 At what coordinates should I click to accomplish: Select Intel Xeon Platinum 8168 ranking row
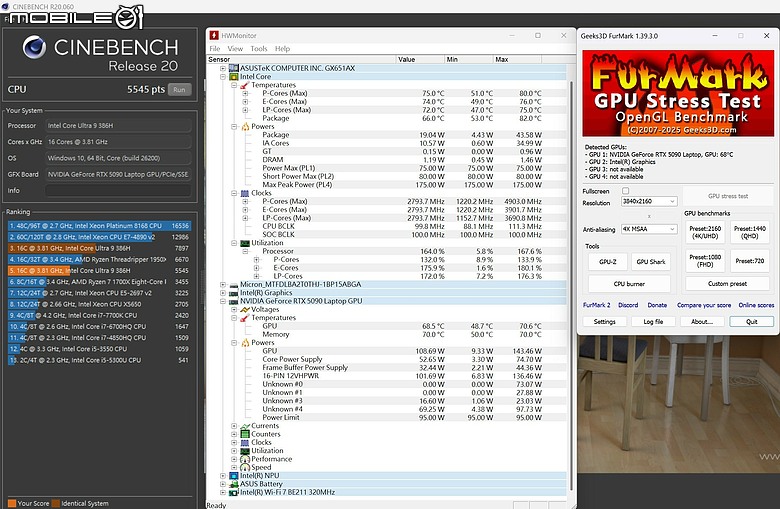point(99,226)
